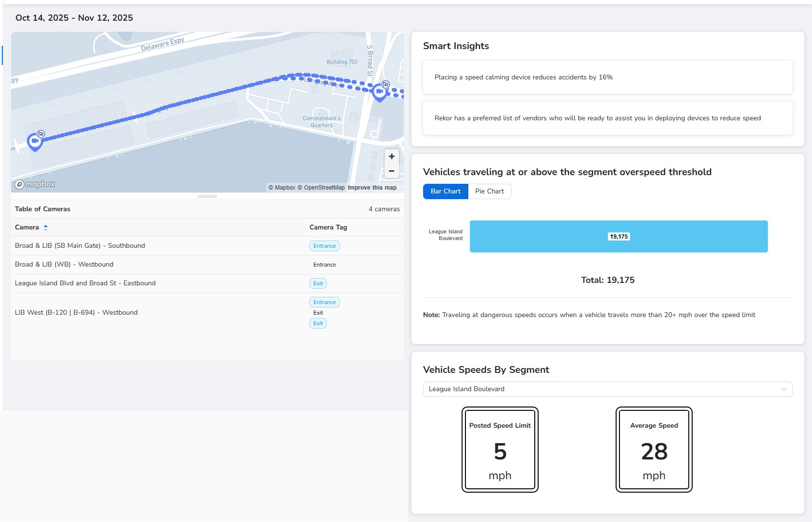Viewport: 812px width, 522px height.
Task: Click the League Island Boulevard bar
Action: click(619, 236)
